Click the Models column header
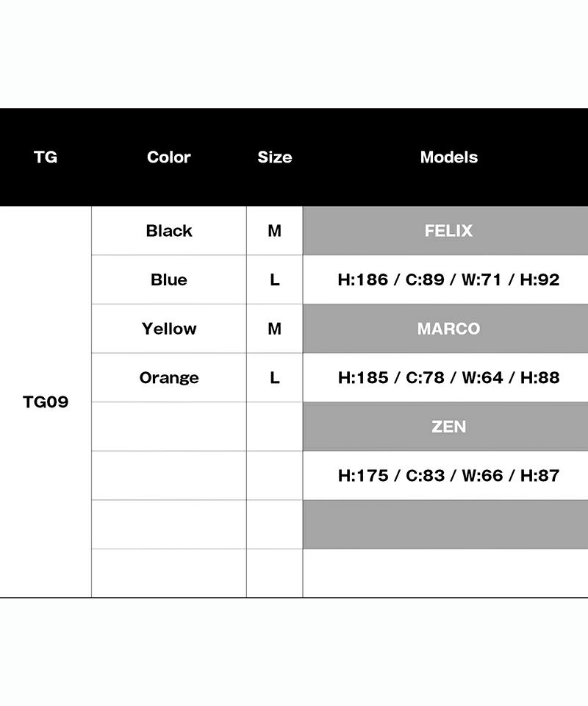The image size is (588, 706). (448, 157)
